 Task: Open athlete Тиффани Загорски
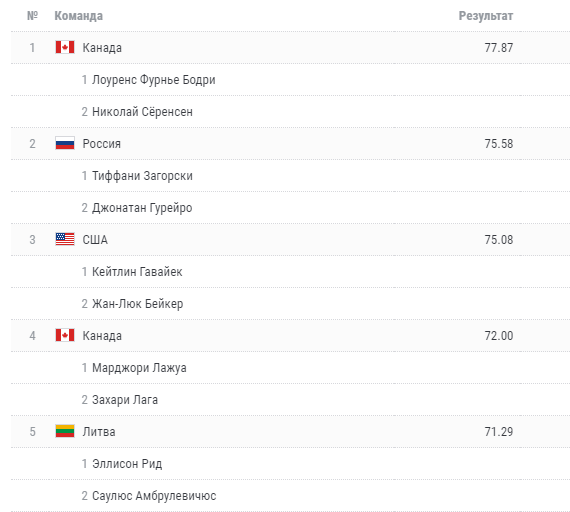coord(142,176)
